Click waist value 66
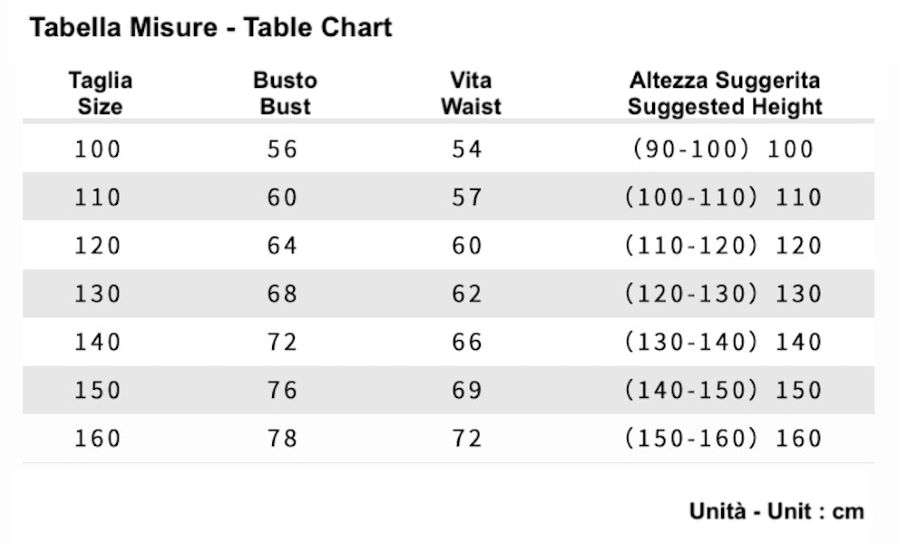 467,342
